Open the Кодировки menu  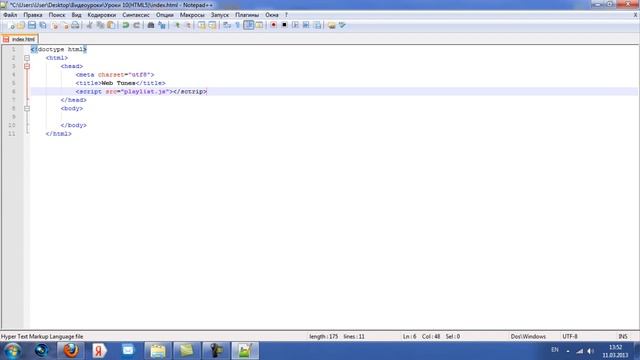tap(102, 15)
